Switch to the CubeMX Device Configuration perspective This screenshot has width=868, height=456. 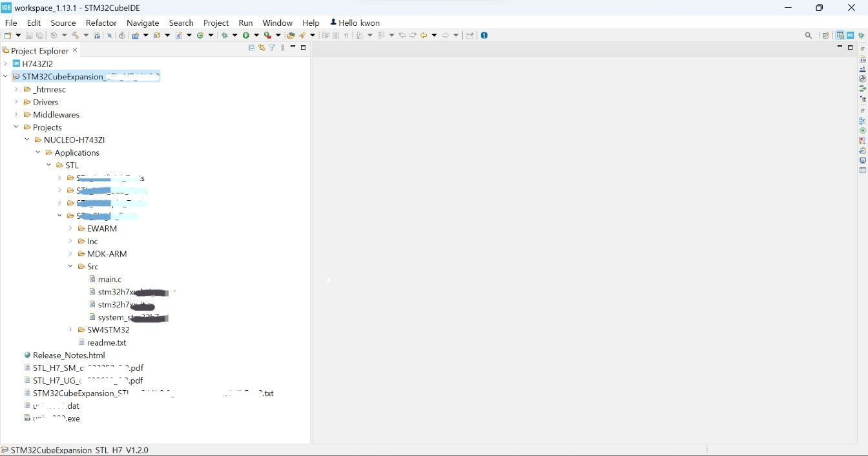(x=850, y=36)
